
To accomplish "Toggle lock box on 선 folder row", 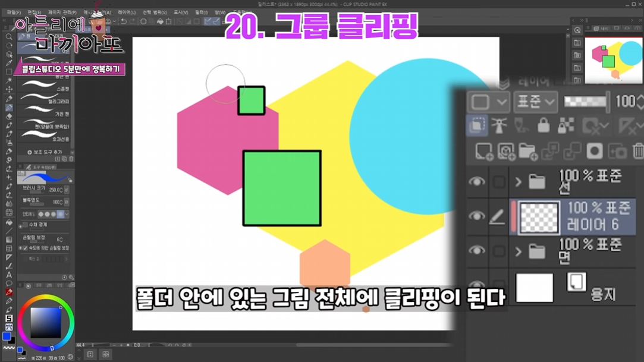I will 498,181.
